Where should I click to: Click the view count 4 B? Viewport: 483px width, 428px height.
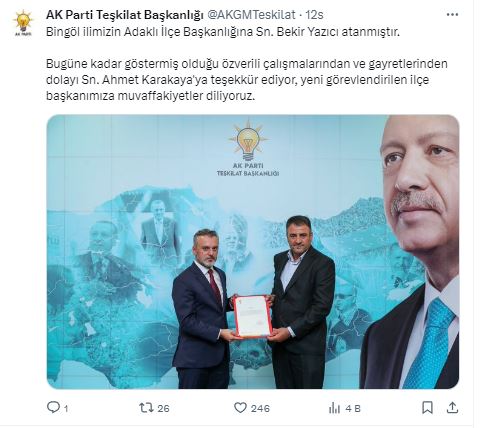click(353, 408)
